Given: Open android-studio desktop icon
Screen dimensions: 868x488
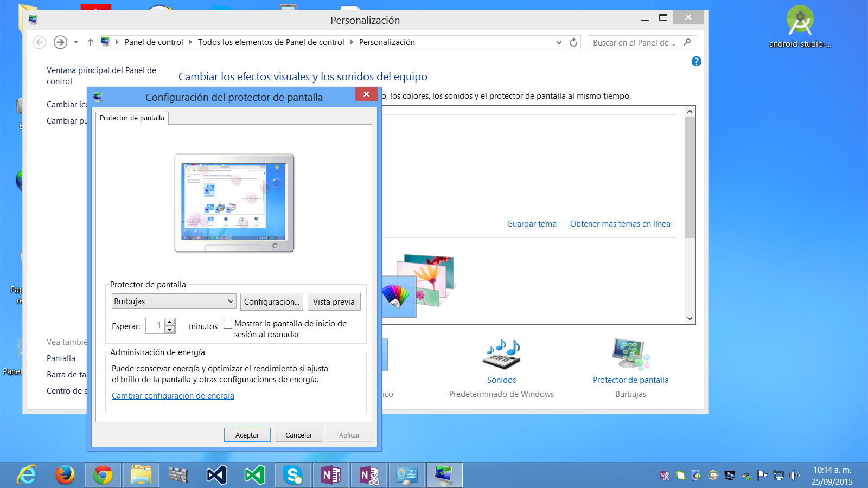Looking at the screenshot, I should (800, 27).
